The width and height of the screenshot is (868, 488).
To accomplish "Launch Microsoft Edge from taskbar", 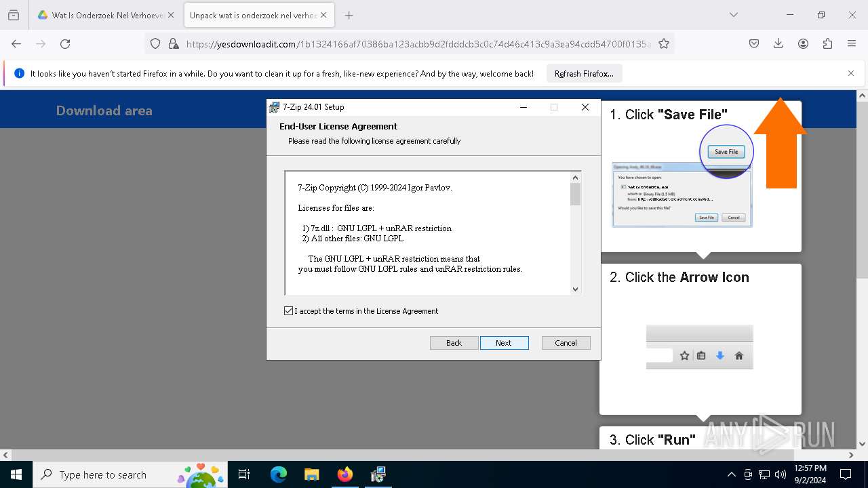I will click(x=279, y=475).
